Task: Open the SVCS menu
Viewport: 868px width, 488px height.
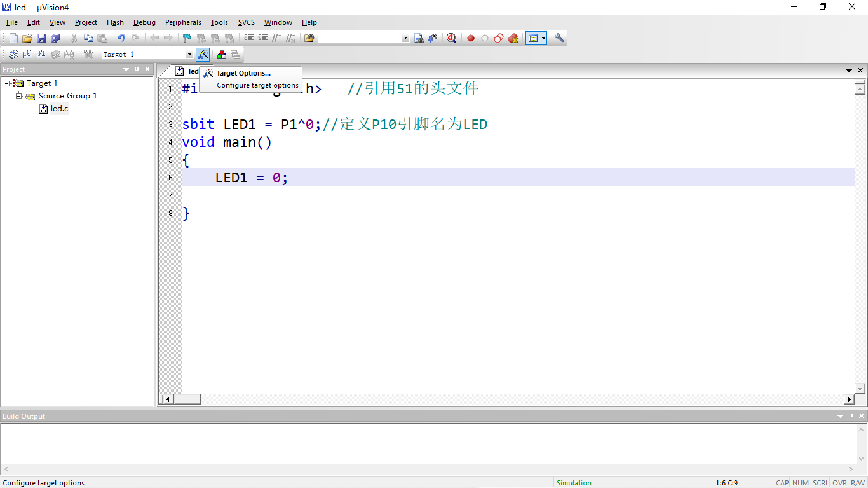Action: click(x=247, y=22)
